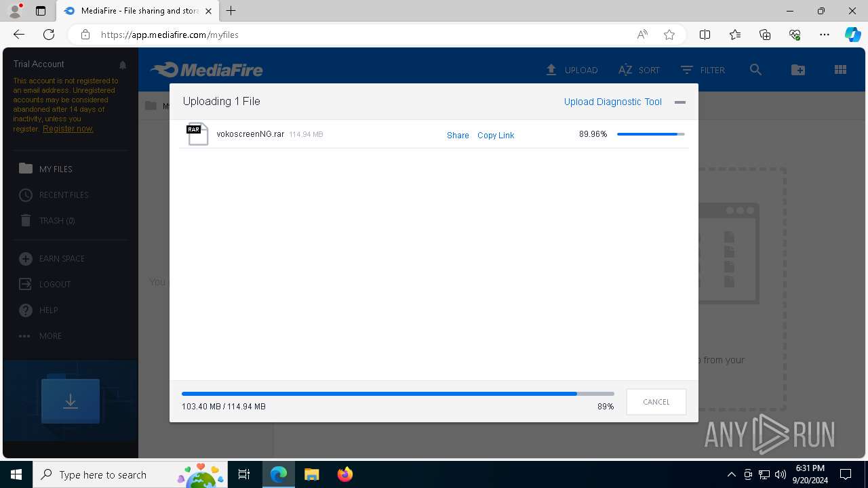Open the AZ Sort option
This screenshot has width=868, height=488.
[639, 70]
